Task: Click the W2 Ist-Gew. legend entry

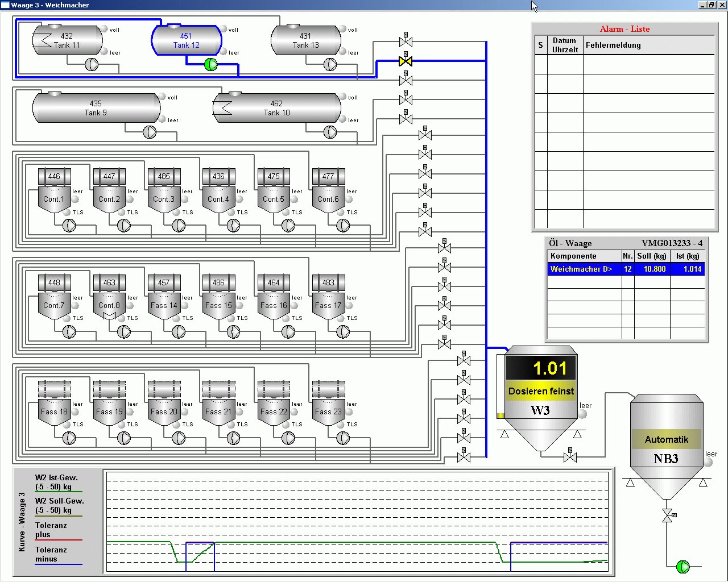Action: pos(56,483)
